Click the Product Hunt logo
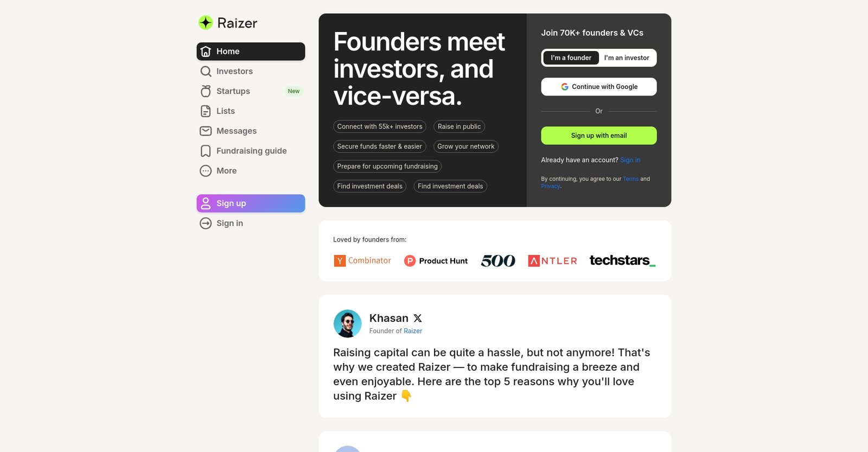868x452 pixels. (x=436, y=260)
